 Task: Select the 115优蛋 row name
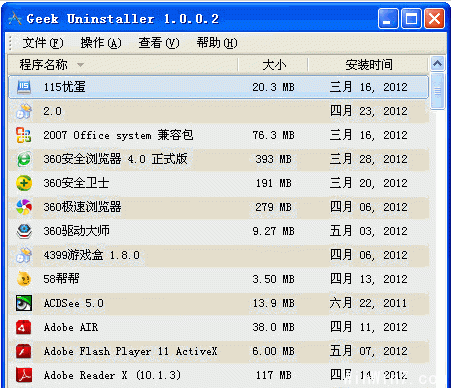[64, 87]
